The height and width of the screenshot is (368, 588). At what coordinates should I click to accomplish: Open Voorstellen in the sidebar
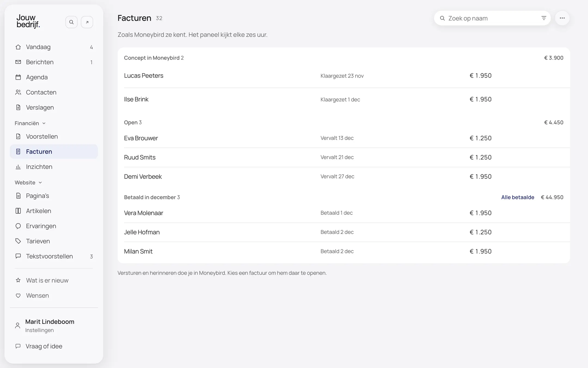pos(54,137)
